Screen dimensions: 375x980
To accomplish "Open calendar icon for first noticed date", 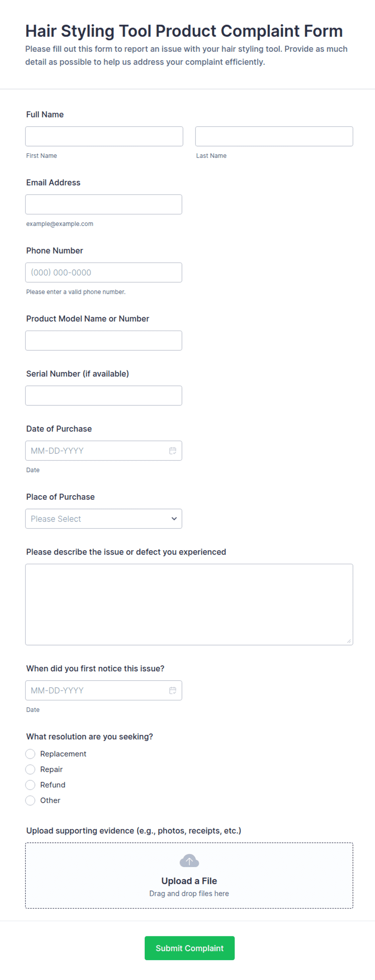I will tap(173, 691).
